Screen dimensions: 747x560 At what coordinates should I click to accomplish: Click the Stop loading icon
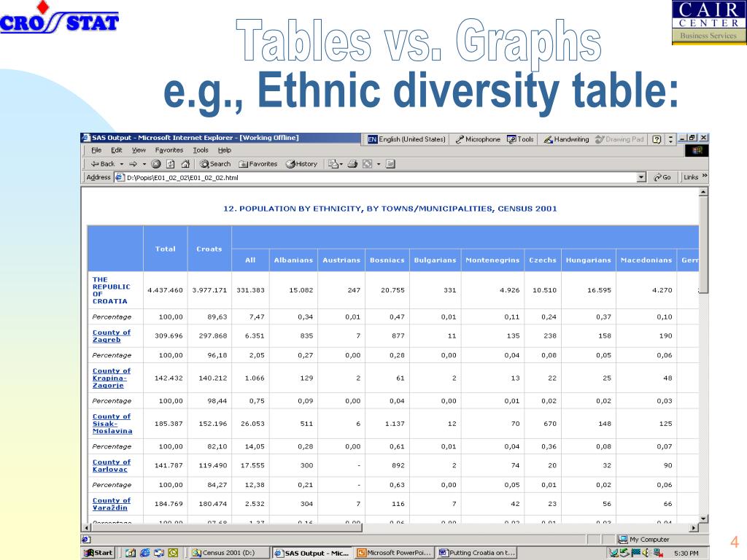(x=156, y=164)
